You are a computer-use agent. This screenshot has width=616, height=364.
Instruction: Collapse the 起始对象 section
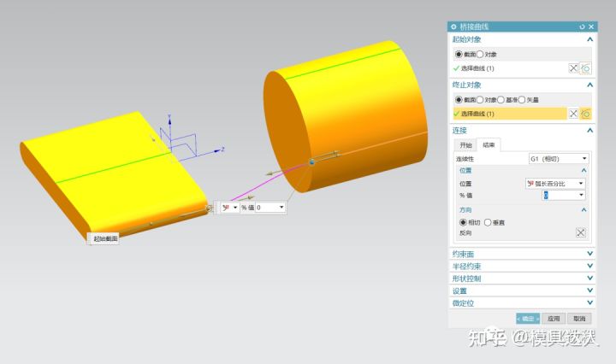589,39
